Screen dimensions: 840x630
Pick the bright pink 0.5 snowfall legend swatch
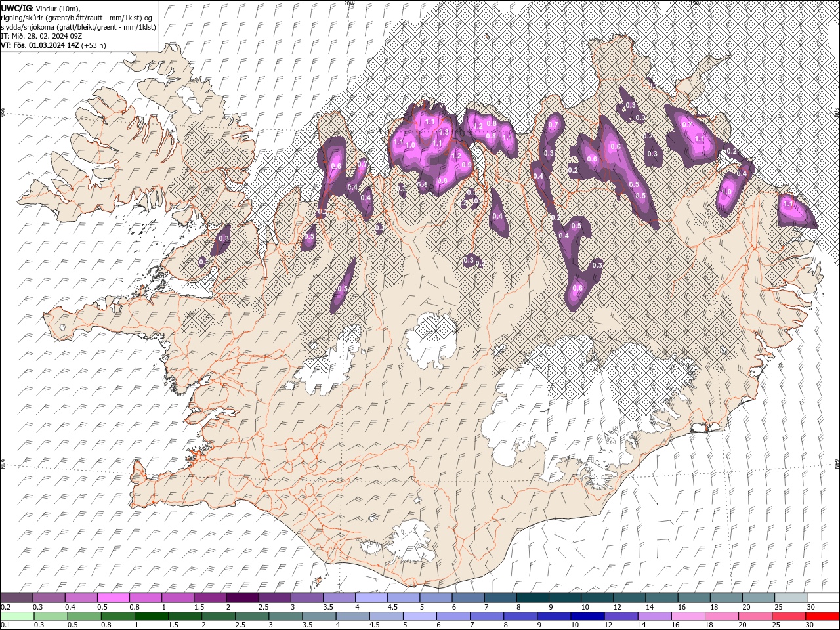(x=113, y=597)
